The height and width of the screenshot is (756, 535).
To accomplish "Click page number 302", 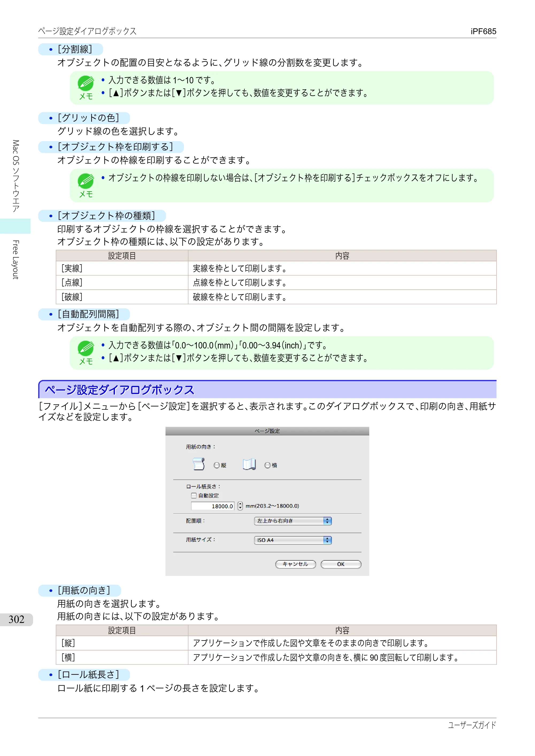I will click(x=17, y=620).
